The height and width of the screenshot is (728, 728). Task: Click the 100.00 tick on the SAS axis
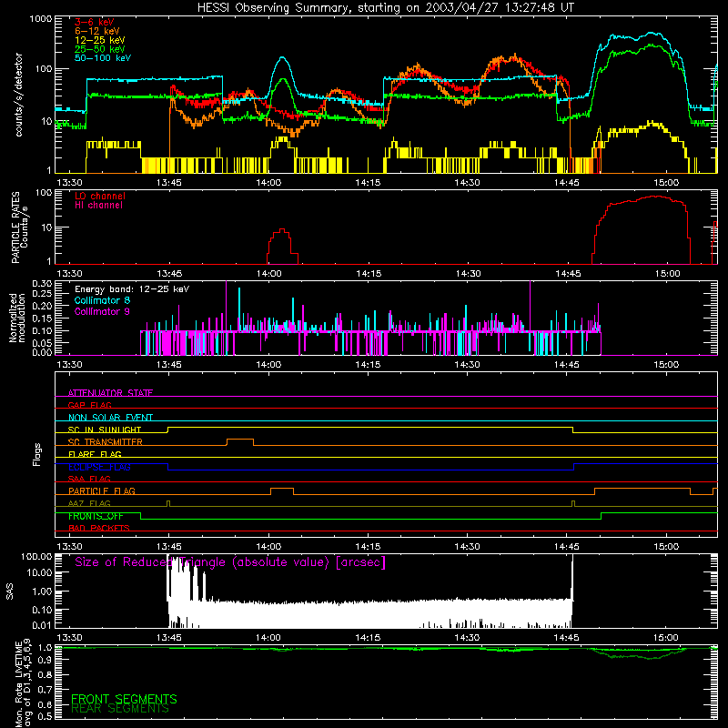36,557
